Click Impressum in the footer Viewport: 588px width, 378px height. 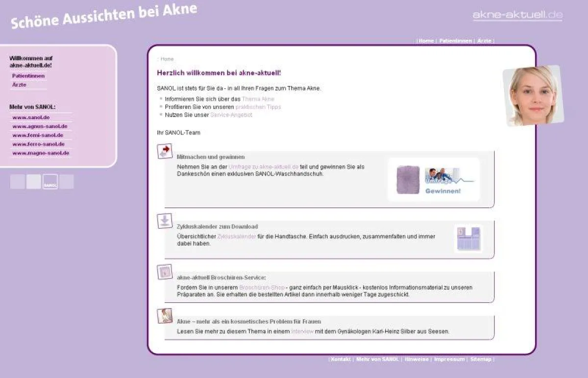click(449, 359)
